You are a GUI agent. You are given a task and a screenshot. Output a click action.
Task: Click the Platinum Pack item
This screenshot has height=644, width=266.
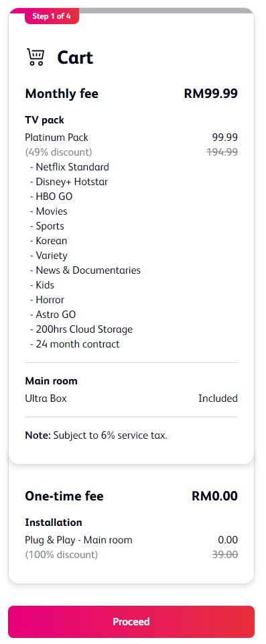[57, 138]
